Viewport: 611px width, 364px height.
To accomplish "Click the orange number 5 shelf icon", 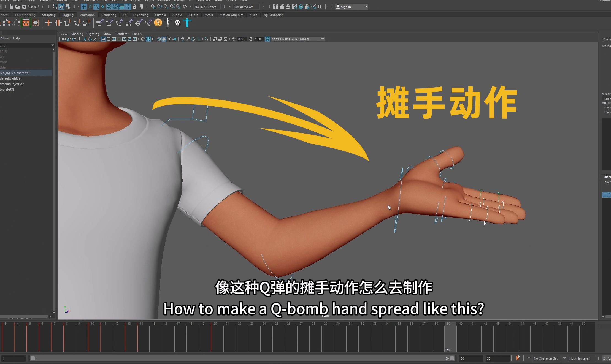I will (x=158, y=23).
